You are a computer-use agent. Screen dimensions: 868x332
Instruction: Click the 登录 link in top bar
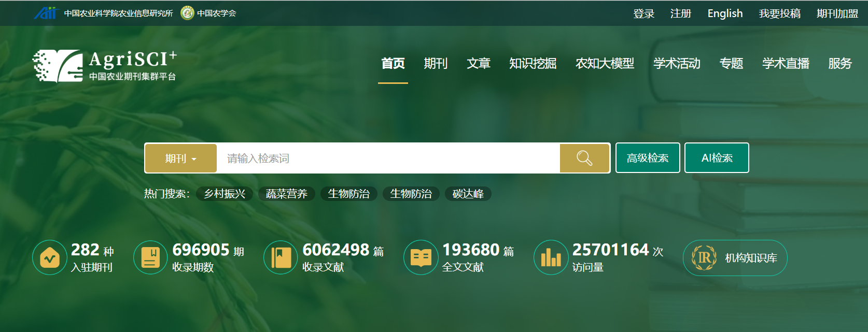point(643,13)
